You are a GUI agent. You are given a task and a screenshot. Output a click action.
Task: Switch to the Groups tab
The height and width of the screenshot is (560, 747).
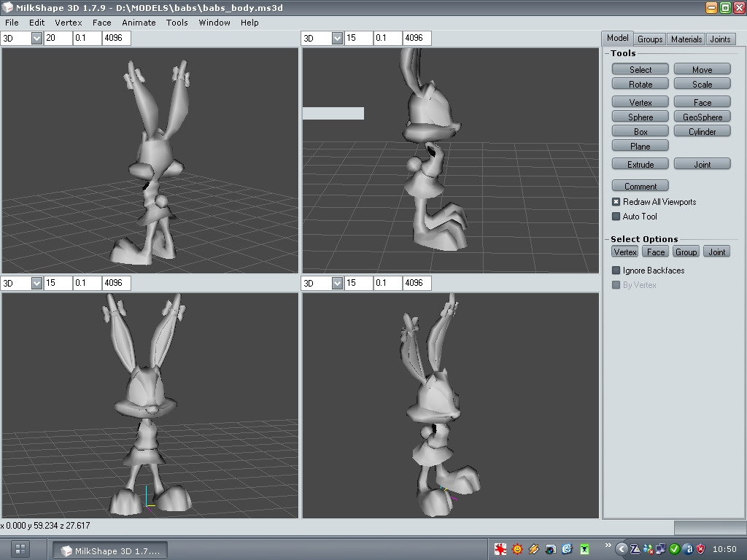point(650,39)
